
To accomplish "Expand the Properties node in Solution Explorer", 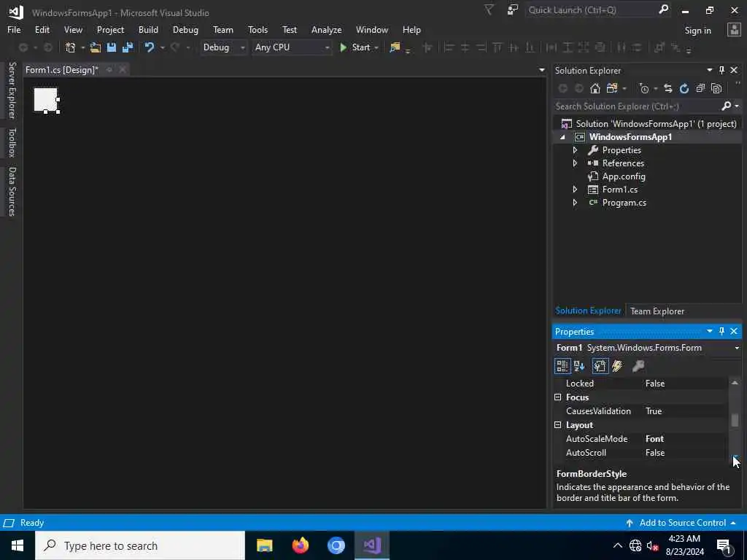I will coord(575,150).
